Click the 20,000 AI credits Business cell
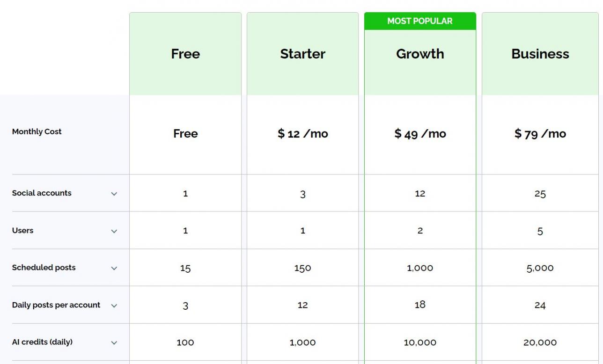Image resolution: width=603 pixels, height=364 pixels. click(540, 342)
